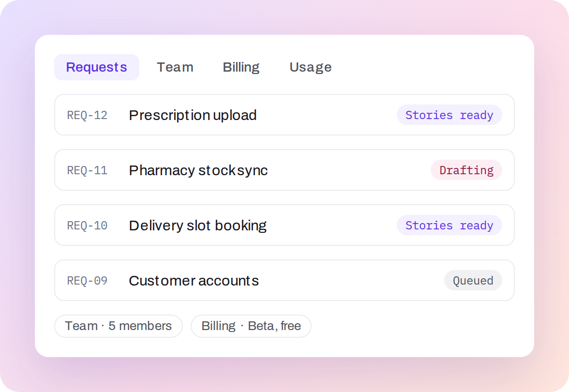Open the Team · 5 members chip
Viewport: 569px width, 392px height.
click(118, 326)
